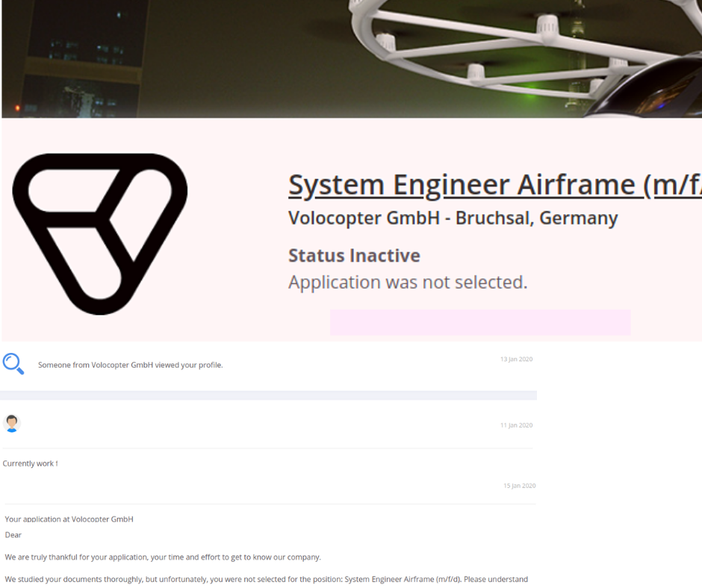Click the 'Status Inactive' label
This screenshot has width=702, height=588.
pos(354,256)
